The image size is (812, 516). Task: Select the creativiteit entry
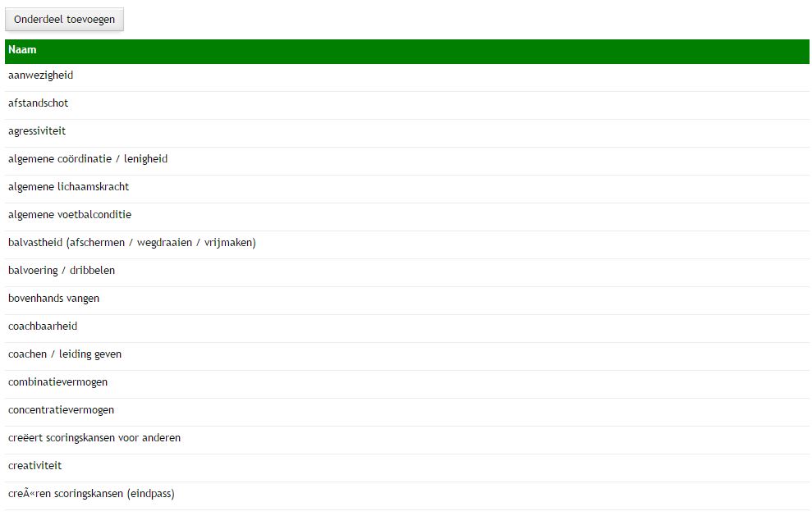tap(34, 466)
